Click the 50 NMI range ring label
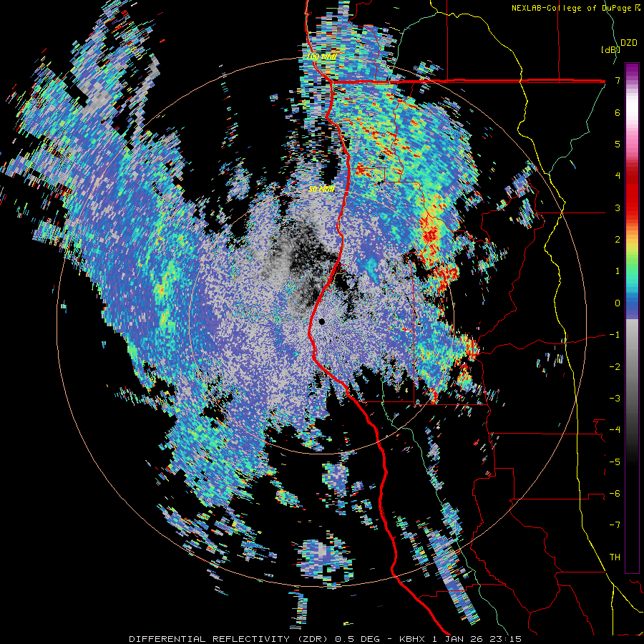 coord(321,189)
